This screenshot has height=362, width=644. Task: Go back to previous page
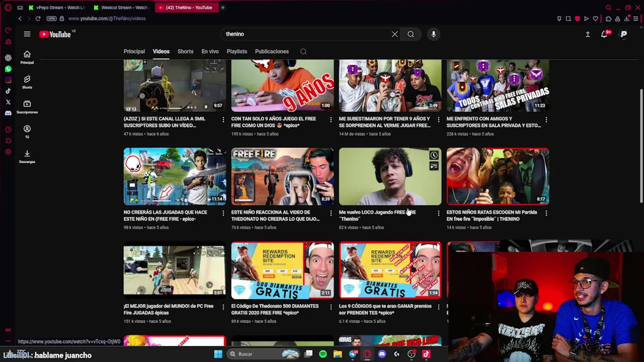[x=20, y=19]
